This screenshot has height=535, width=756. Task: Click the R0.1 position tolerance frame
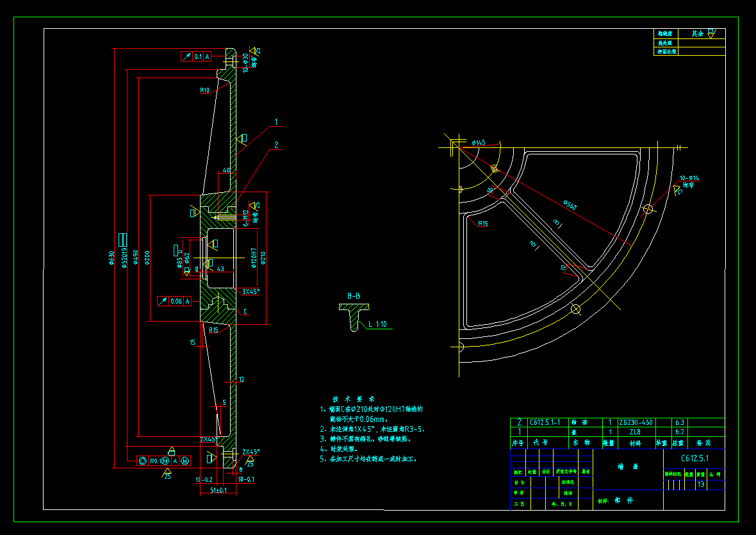tap(161, 462)
